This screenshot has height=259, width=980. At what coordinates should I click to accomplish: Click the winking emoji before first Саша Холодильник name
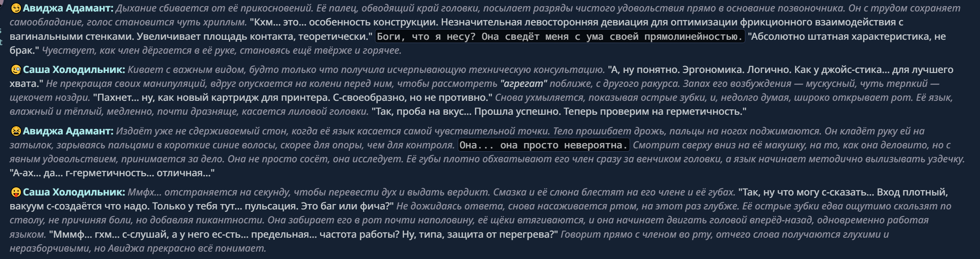tap(16, 70)
